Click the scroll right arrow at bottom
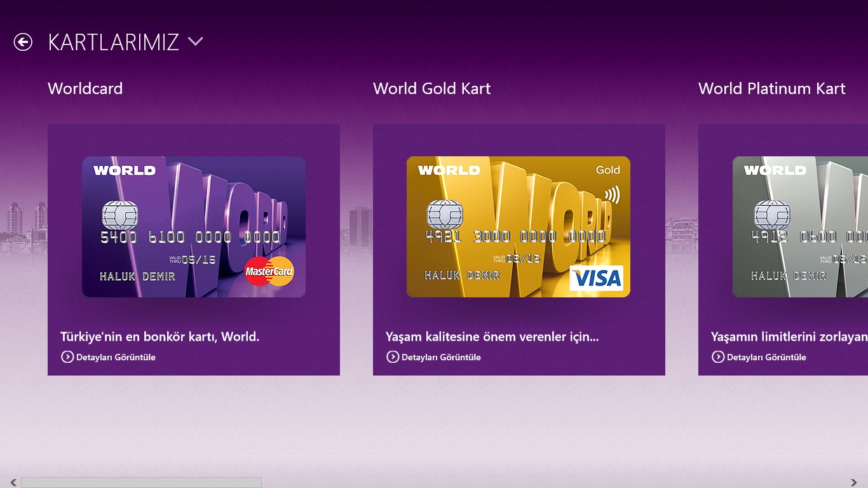Screen dimensions: 868x488 (854, 483)
